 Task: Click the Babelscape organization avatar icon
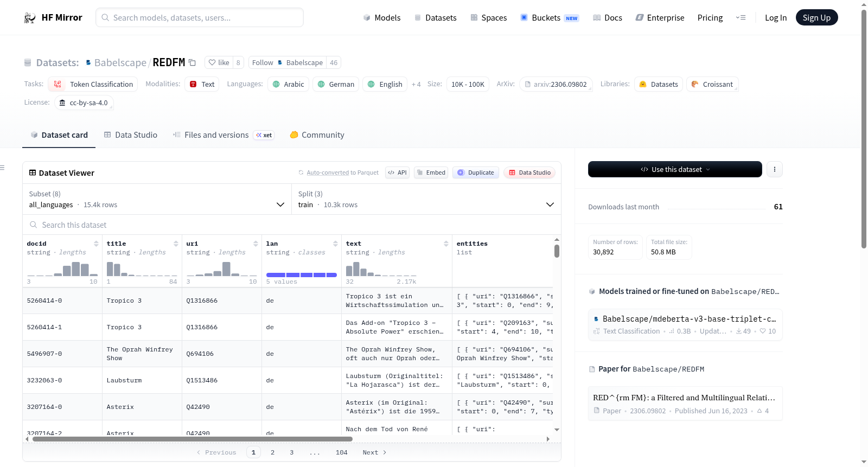point(88,62)
